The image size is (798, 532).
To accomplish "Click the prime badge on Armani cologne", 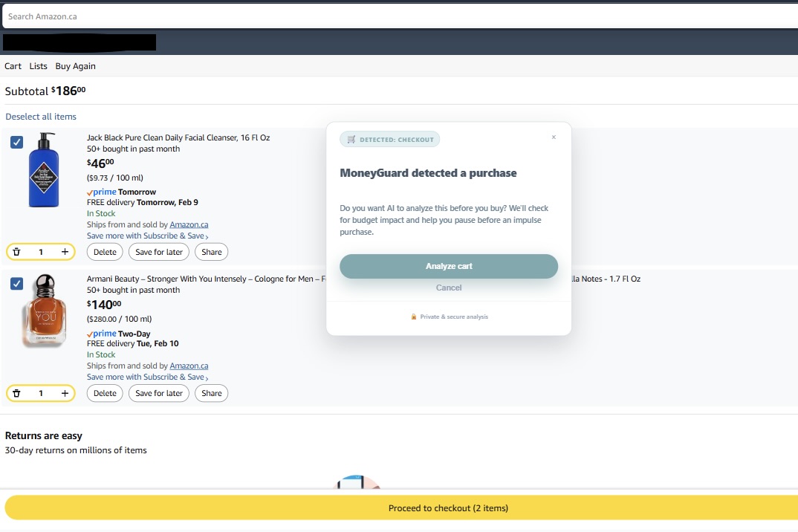I will [x=101, y=334].
